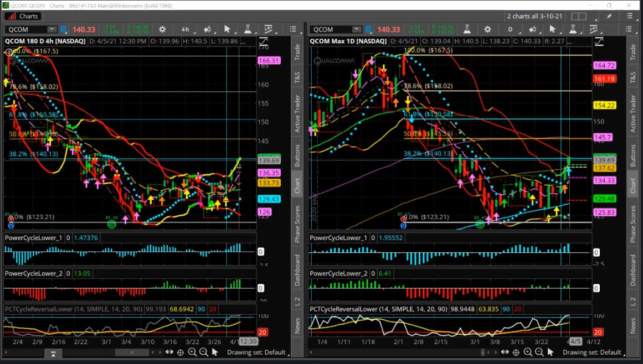The height and width of the screenshot is (364, 643).
Task: Click blue symbol link icon on right chart
Action: tap(368, 29)
